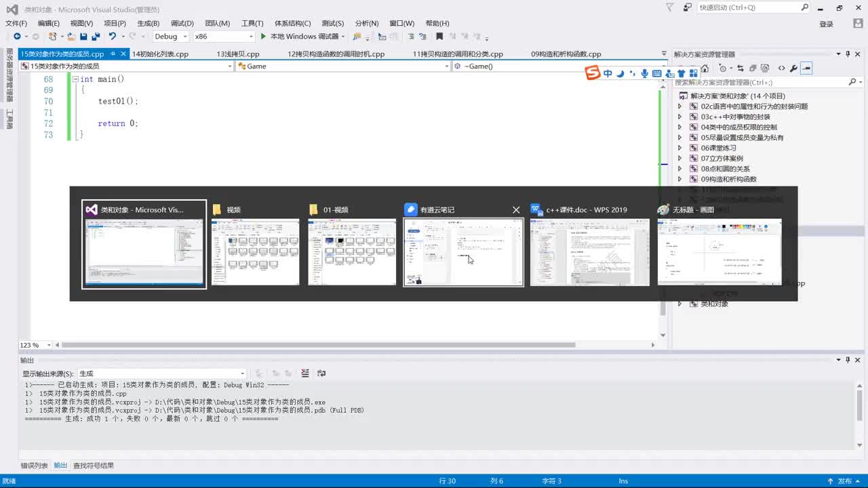Close the 有道云笔记 task switcher window
868x488 pixels.
click(516, 209)
